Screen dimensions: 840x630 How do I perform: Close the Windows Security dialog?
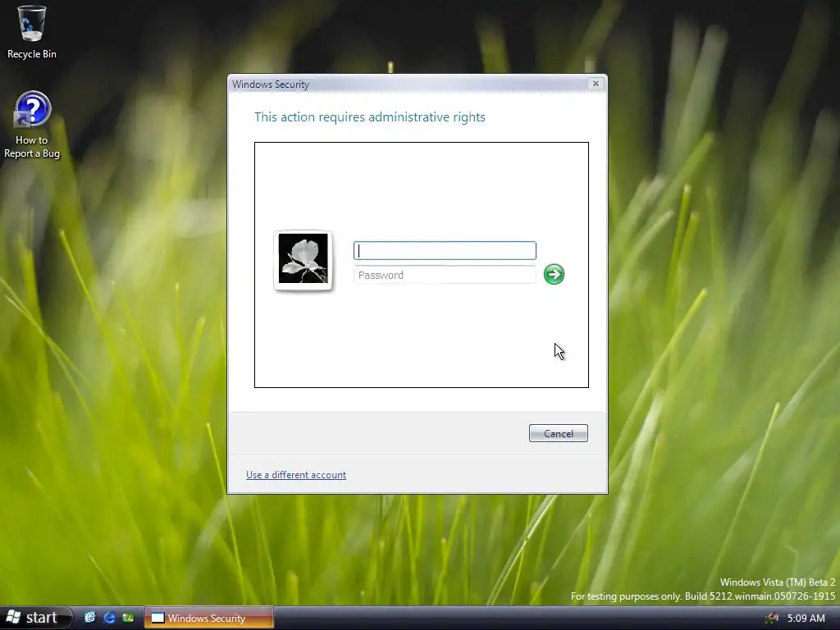click(x=596, y=84)
